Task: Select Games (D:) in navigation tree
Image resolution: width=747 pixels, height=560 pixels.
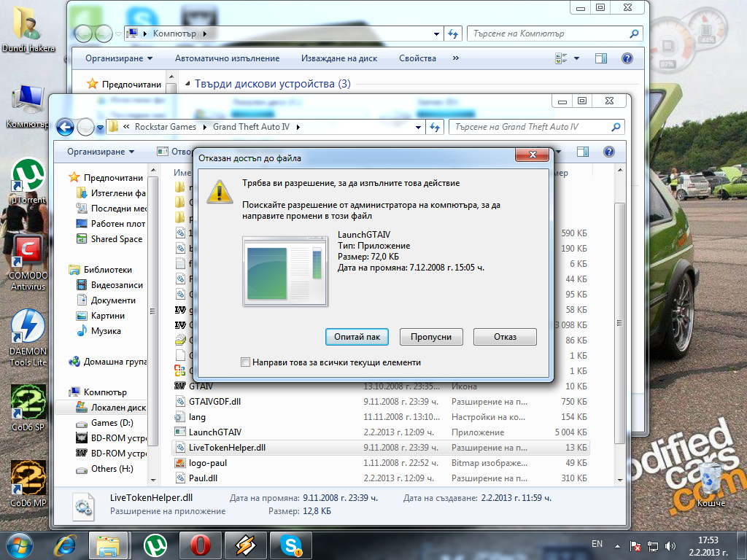Action: point(112,423)
